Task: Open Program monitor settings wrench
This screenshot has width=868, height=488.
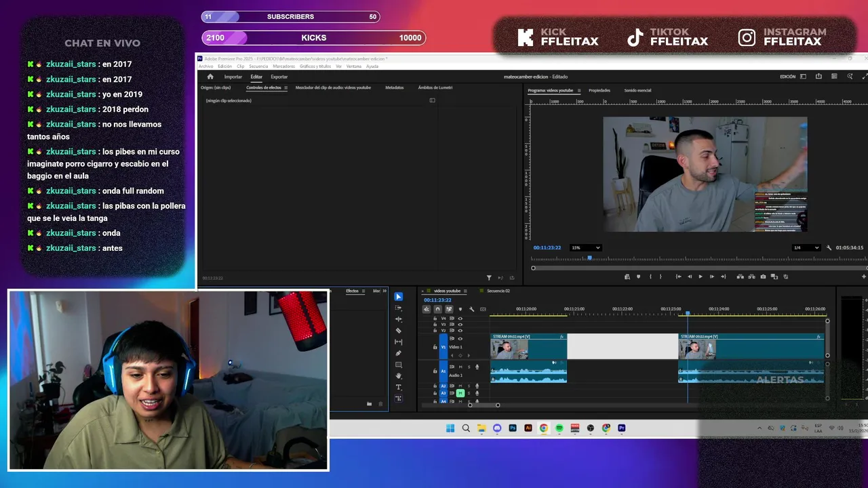Action: 829,247
